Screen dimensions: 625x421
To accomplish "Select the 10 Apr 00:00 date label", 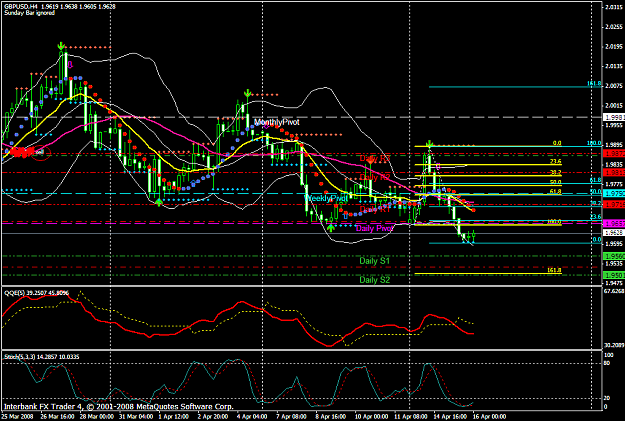I will point(371,417).
